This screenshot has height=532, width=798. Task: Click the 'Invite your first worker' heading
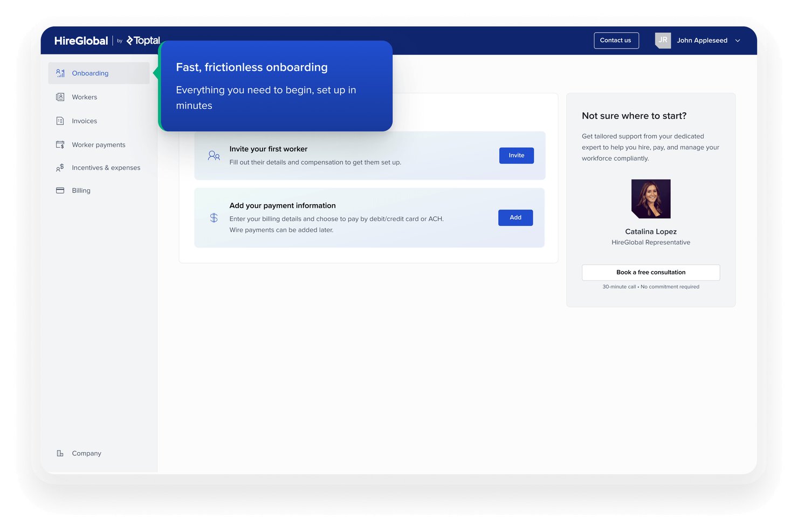[x=269, y=149]
